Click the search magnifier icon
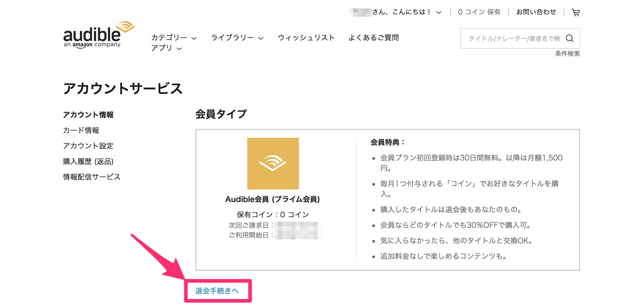 click(x=570, y=38)
